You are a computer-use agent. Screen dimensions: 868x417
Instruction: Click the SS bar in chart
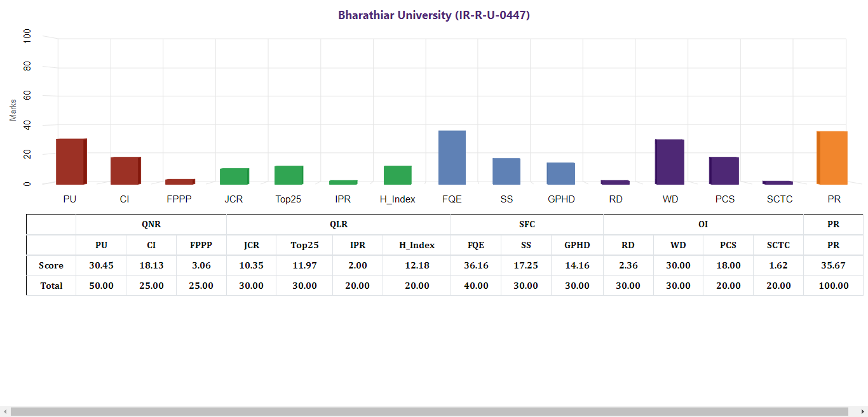[506, 171]
